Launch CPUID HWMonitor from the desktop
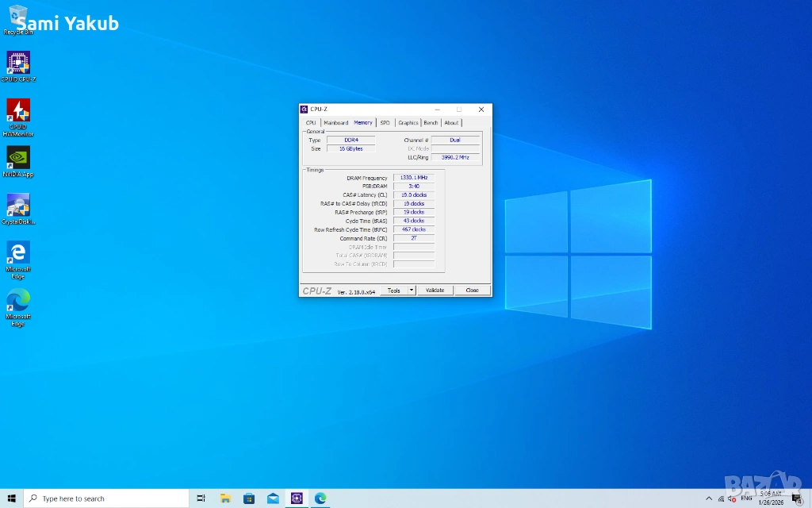The image size is (812, 508). 18,111
